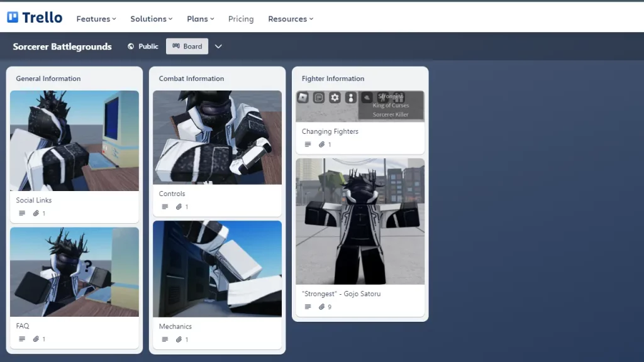Open the "Strongest" - Gojo Satoru card
This screenshot has width=644, height=362.
pyautogui.click(x=341, y=293)
